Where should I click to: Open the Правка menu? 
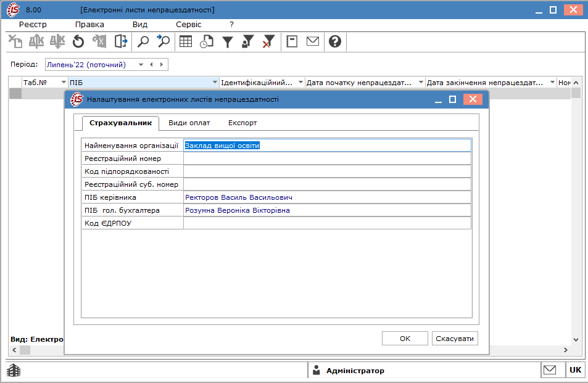coord(89,24)
